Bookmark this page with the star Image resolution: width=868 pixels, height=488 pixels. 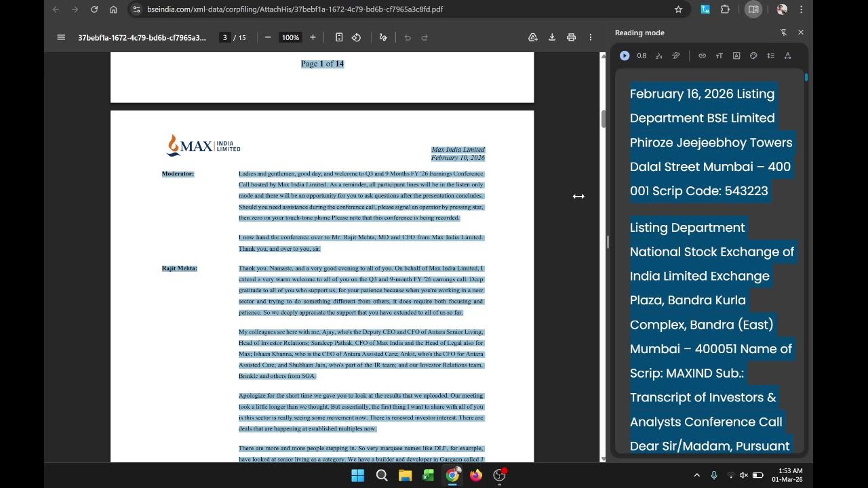tap(678, 9)
